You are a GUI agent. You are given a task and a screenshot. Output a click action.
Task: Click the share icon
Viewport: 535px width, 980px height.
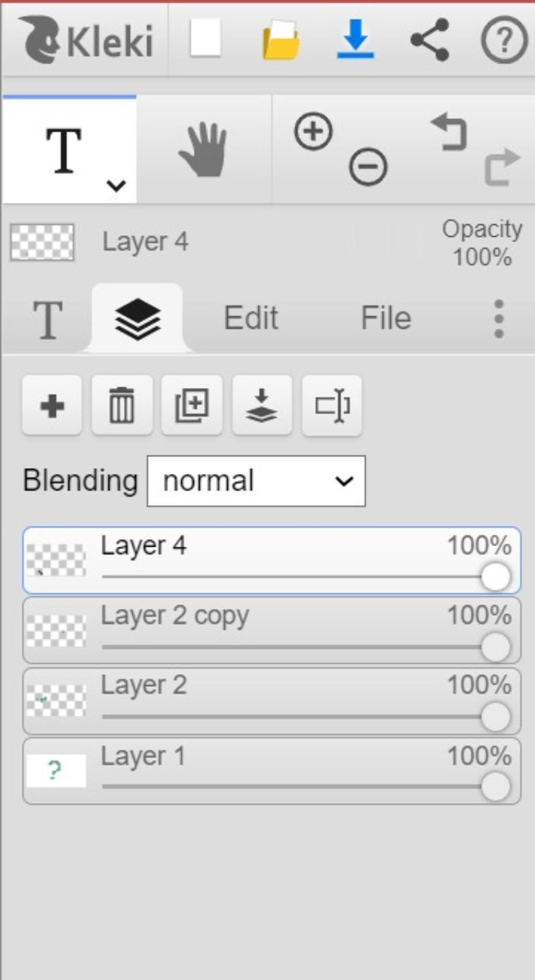click(x=430, y=40)
